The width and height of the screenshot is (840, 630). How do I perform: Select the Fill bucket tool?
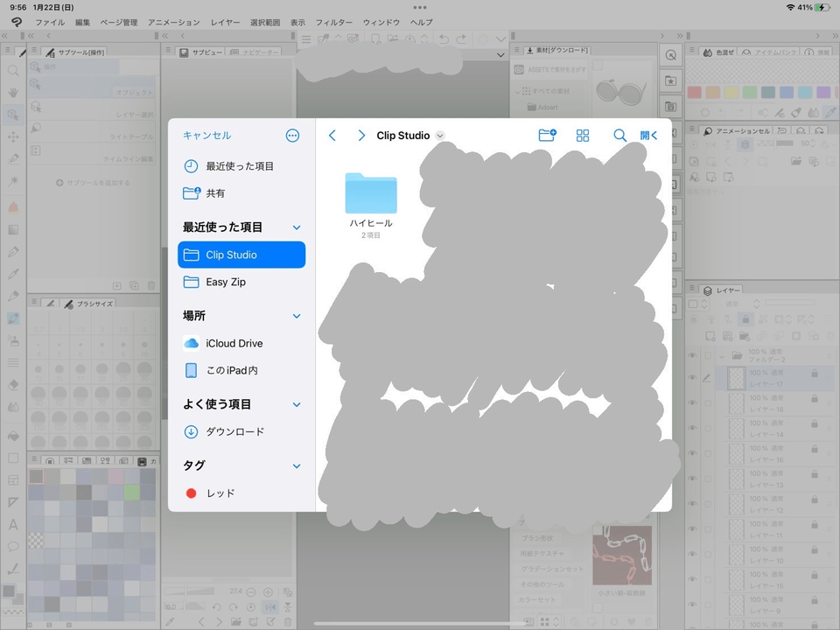coord(13,436)
